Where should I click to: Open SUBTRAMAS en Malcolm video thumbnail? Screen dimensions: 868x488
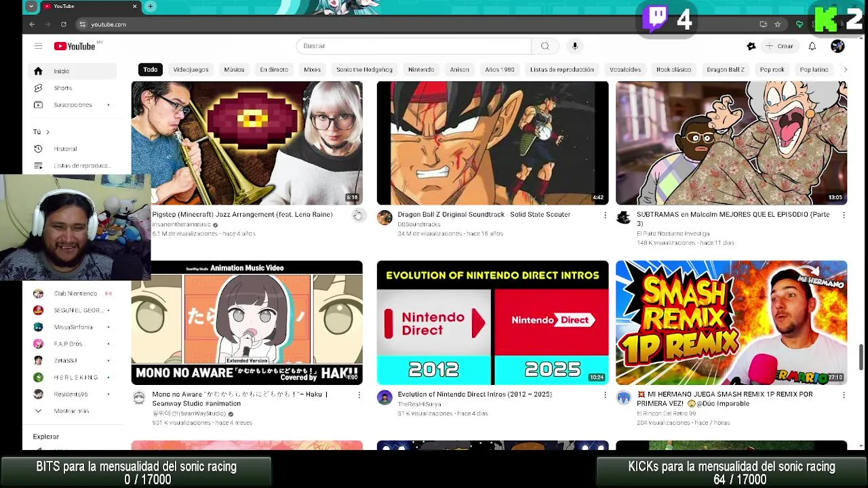tap(731, 143)
